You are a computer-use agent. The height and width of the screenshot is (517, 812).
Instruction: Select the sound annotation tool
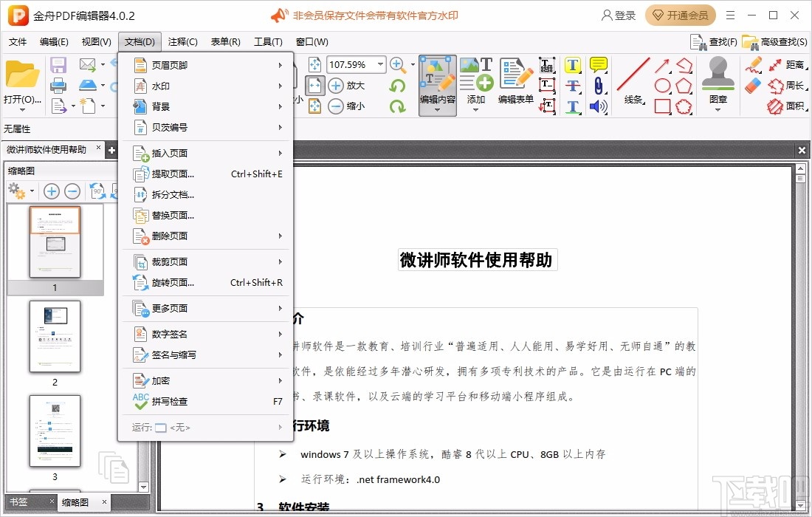coord(598,107)
